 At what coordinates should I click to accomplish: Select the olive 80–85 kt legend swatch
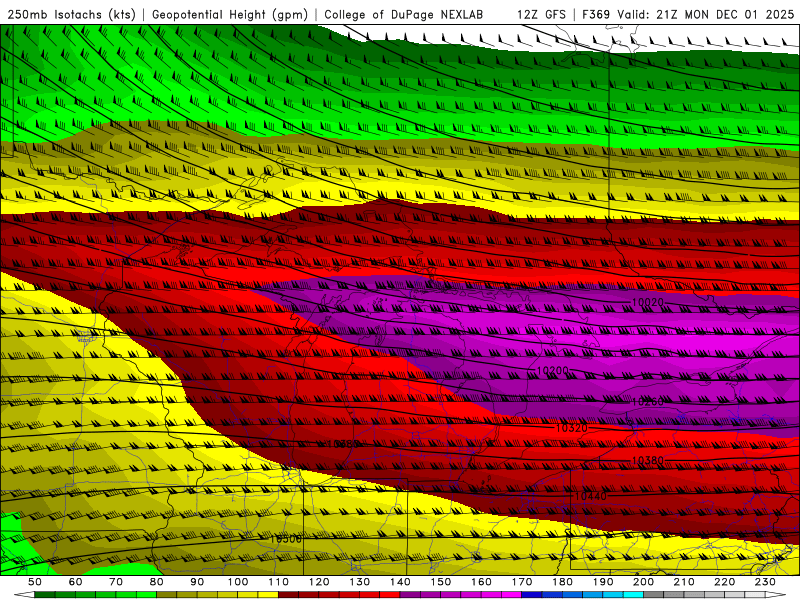[166, 595]
